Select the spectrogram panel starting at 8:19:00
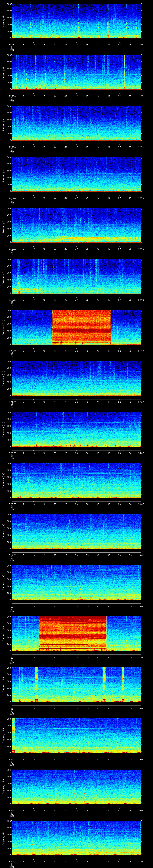 click(x=77, y=276)
